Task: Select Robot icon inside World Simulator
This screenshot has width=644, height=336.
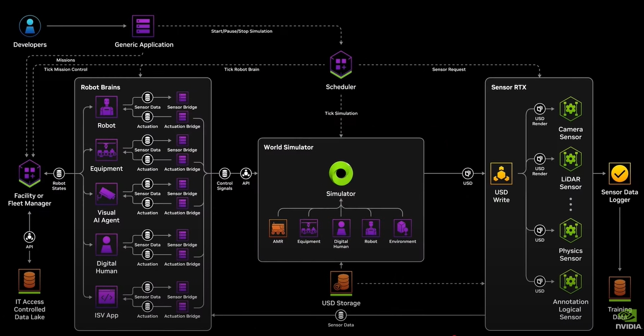Action: pyautogui.click(x=371, y=228)
